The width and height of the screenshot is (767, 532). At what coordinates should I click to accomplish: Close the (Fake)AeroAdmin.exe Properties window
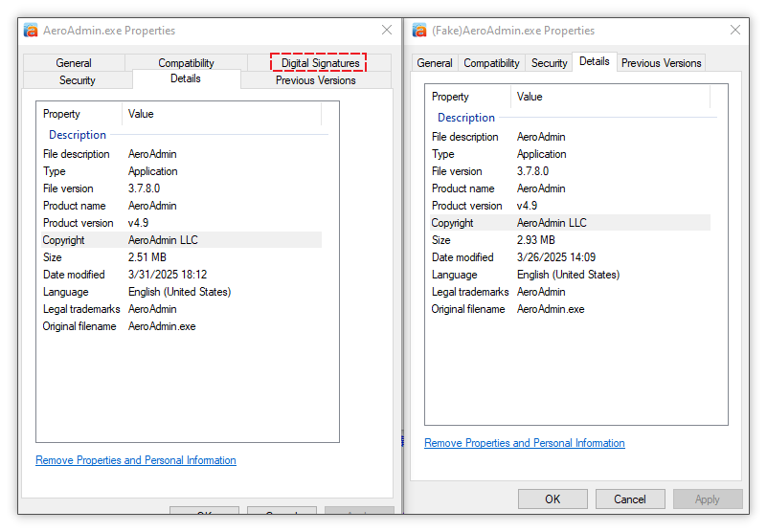pyautogui.click(x=735, y=30)
